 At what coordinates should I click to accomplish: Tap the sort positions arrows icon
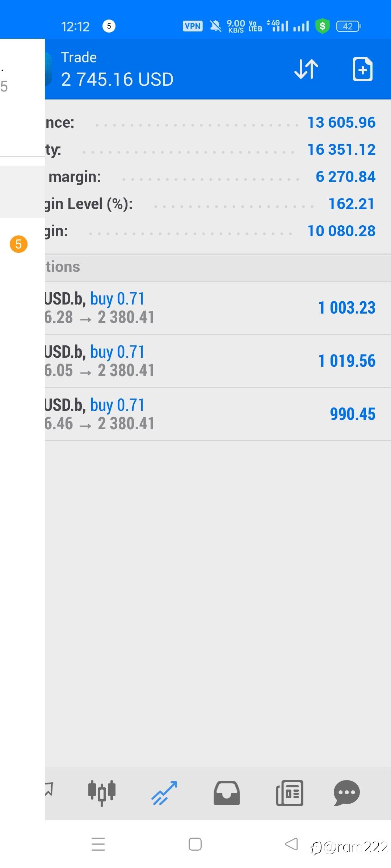point(306,69)
